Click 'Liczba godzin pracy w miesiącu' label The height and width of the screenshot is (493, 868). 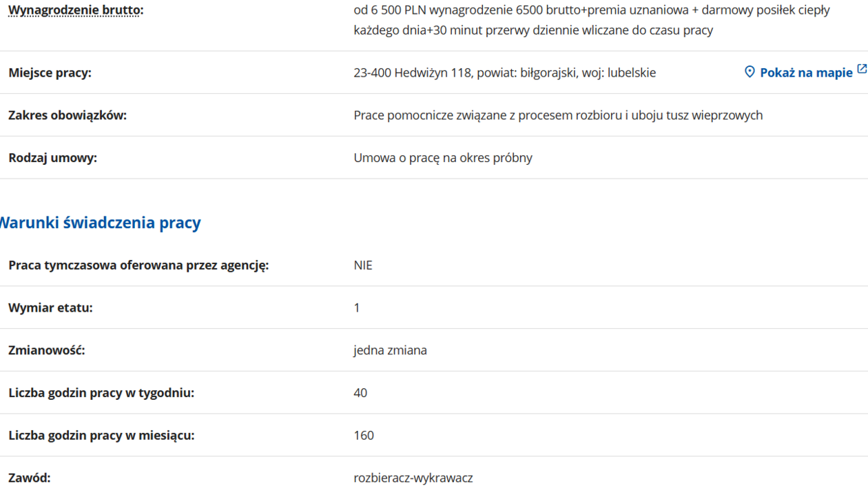point(101,436)
